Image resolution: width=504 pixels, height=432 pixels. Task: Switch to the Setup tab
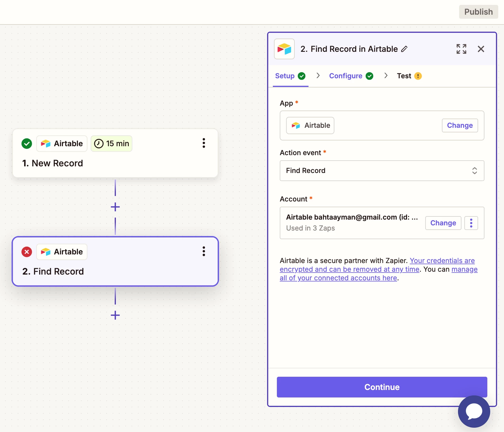tap(290, 76)
